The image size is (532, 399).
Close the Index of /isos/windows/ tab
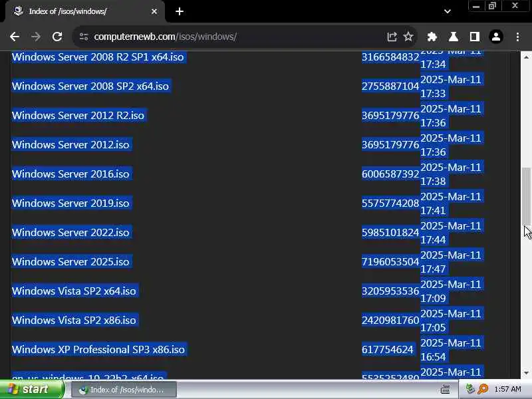[154, 11]
